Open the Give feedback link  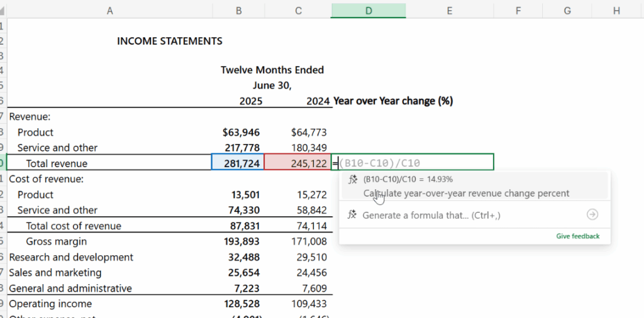click(577, 236)
